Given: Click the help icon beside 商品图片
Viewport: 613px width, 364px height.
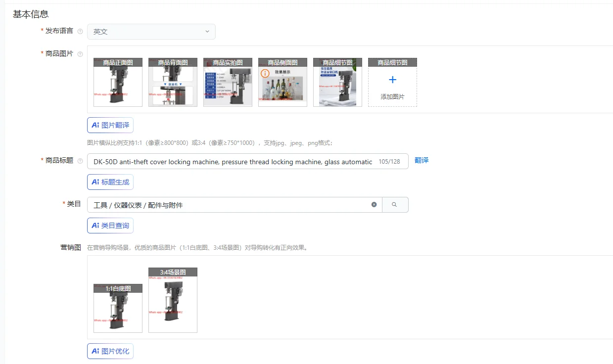Looking at the screenshot, I should pos(80,54).
